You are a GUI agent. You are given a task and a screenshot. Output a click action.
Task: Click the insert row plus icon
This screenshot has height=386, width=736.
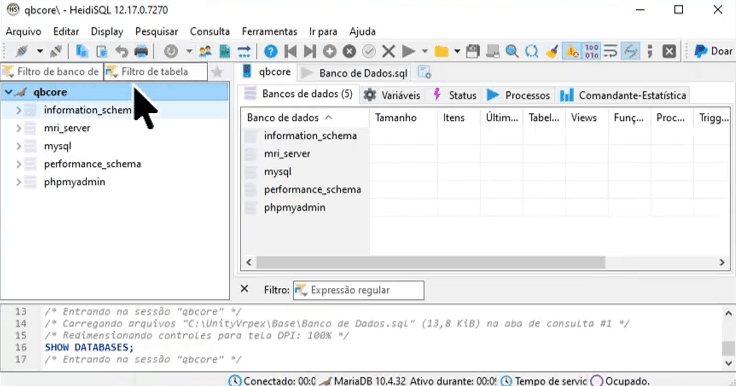click(330, 51)
